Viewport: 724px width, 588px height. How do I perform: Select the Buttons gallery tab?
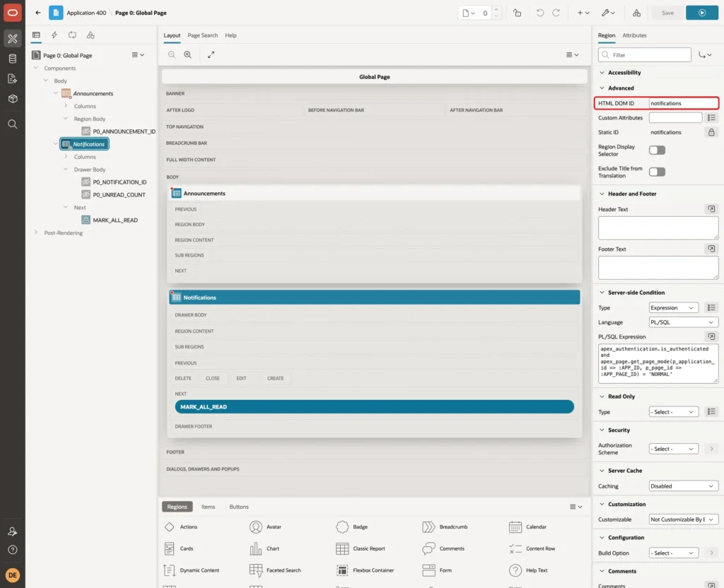click(x=239, y=507)
